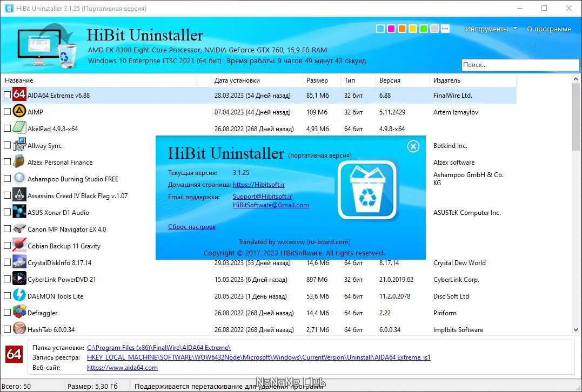Image resolution: width=582 pixels, height=392 pixels.
Task: Click the Всего: 50 status bar entry
Action: 16,386
